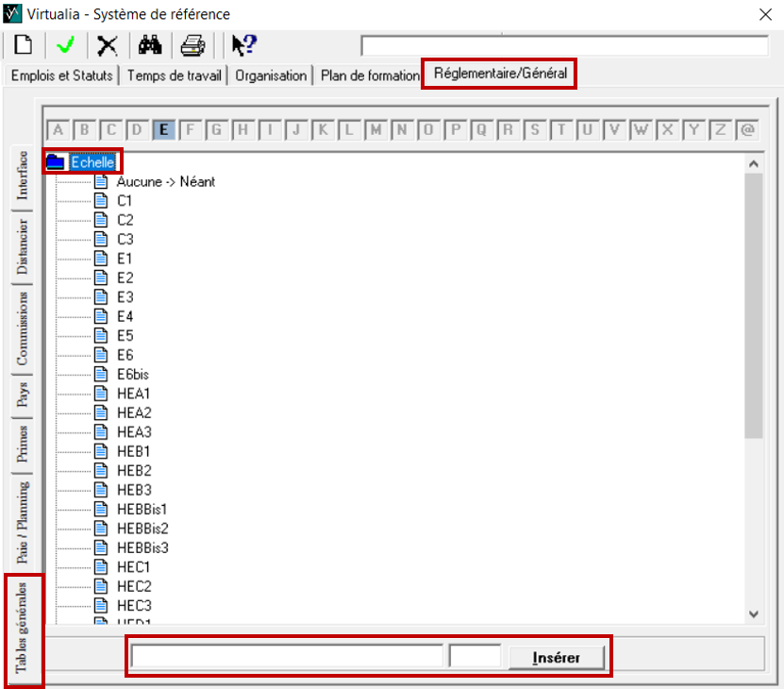This screenshot has width=784, height=689.
Task: Select letter E in alphabet filter
Action: click(x=163, y=130)
